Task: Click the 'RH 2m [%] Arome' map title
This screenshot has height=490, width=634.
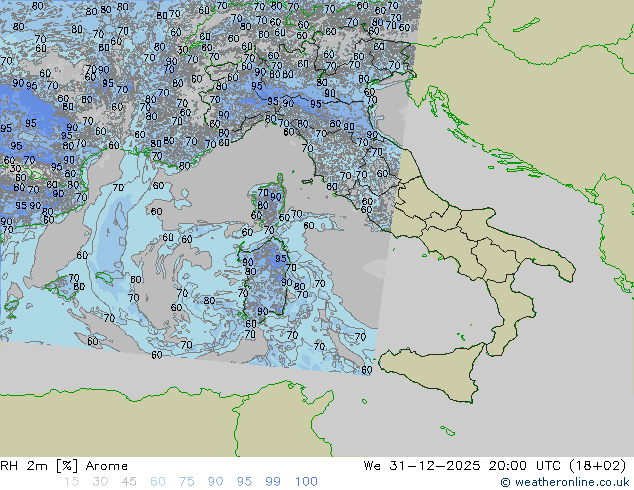Action: coord(64,466)
